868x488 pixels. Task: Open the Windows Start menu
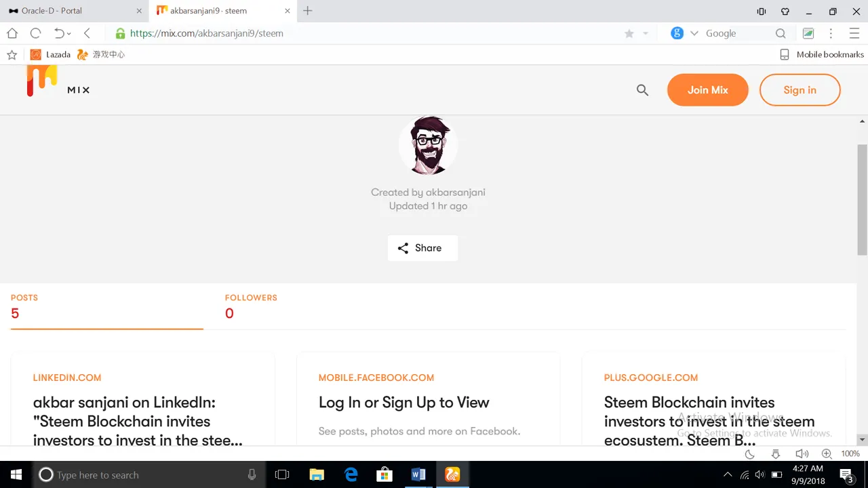pos(16,474)
